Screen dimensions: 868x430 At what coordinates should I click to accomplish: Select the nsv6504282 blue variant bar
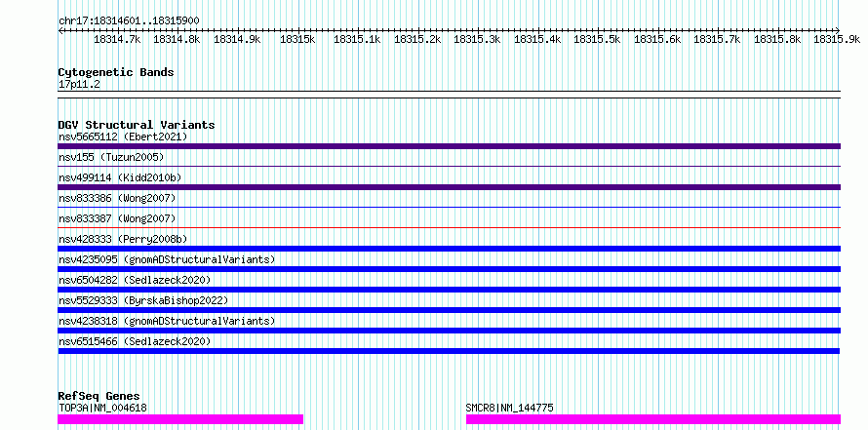tap(449, 290)
